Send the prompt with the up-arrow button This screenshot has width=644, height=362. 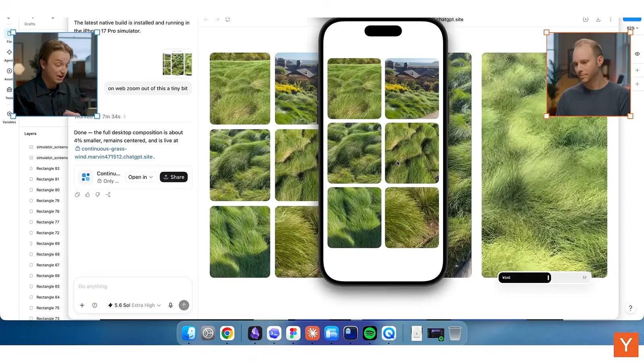184,305
